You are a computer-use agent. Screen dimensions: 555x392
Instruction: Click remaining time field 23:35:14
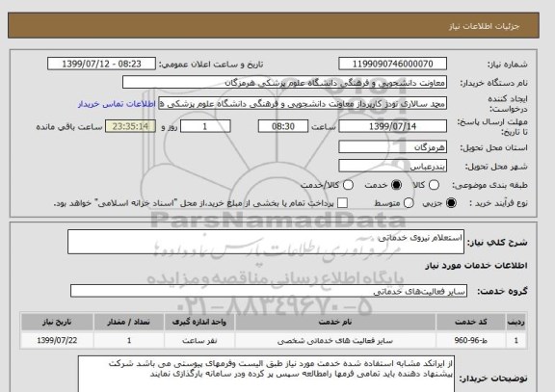[130, 126]
